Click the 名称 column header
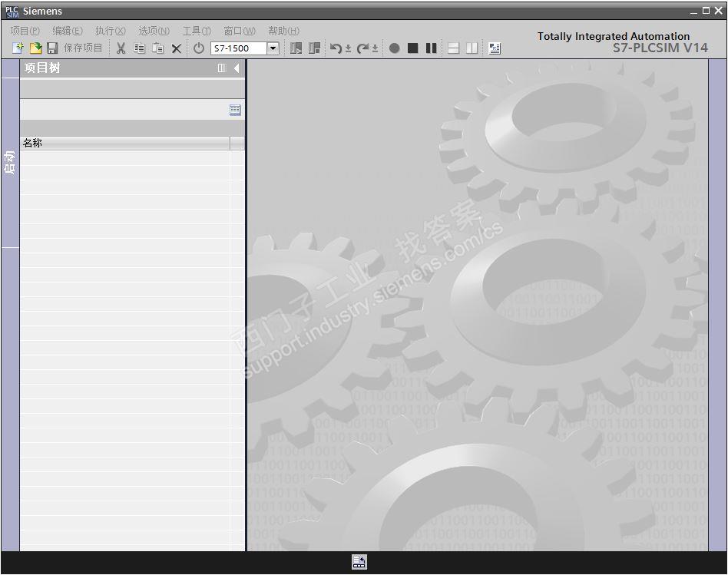Screen dimensions: 728x575 pos(124,143)
